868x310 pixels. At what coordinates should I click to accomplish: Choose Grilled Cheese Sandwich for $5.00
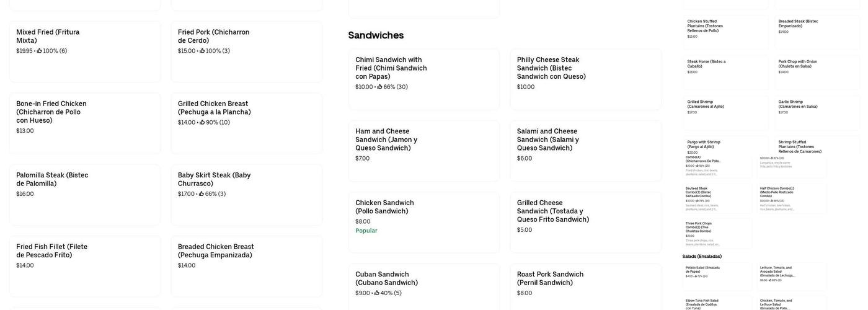click(585, 222)
